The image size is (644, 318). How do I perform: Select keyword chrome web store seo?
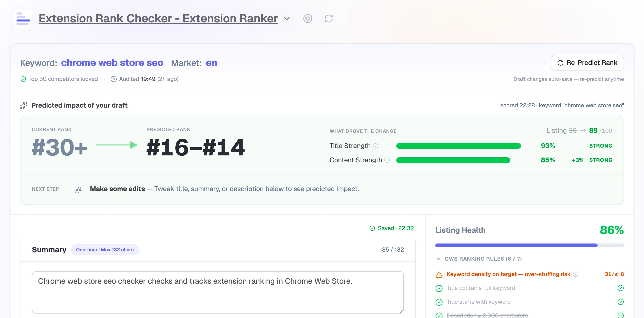click(x=112, y=63)
